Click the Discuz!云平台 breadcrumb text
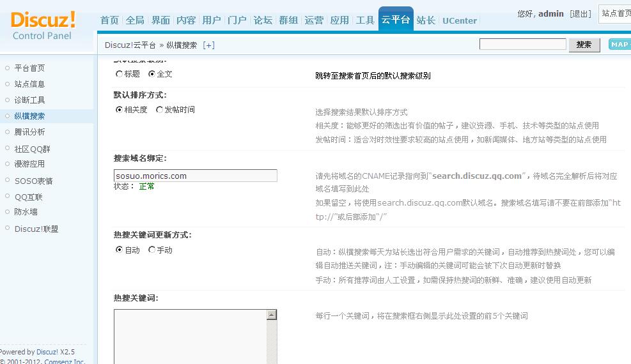The height and width of the screenshot is (364, 631). [130, 45]
